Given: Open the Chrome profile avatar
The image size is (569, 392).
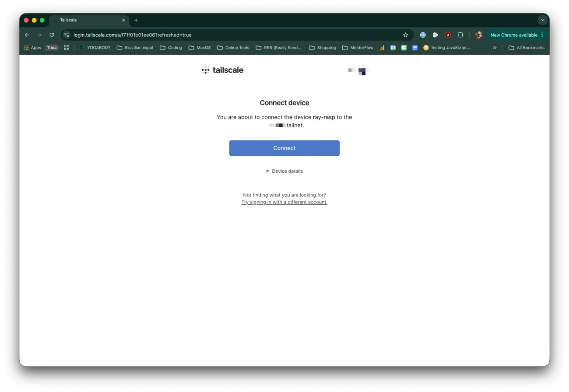Looking at the screenshot, I should (x=479, y=35).
